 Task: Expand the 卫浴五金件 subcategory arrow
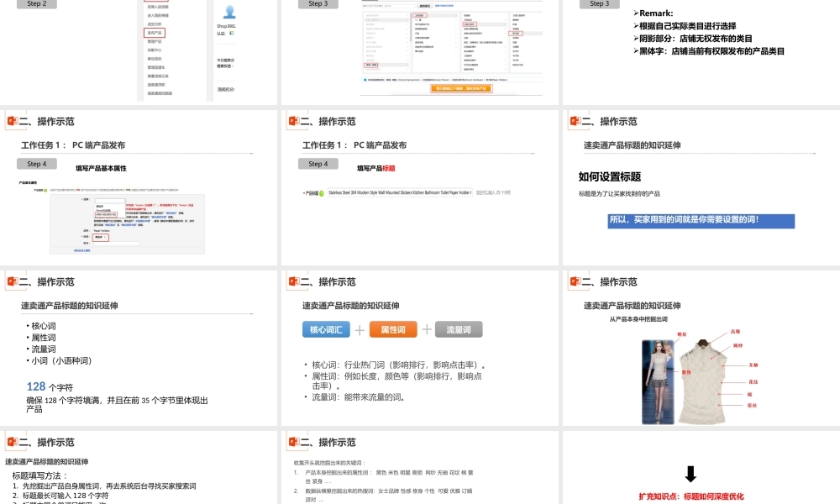point(506,24)
